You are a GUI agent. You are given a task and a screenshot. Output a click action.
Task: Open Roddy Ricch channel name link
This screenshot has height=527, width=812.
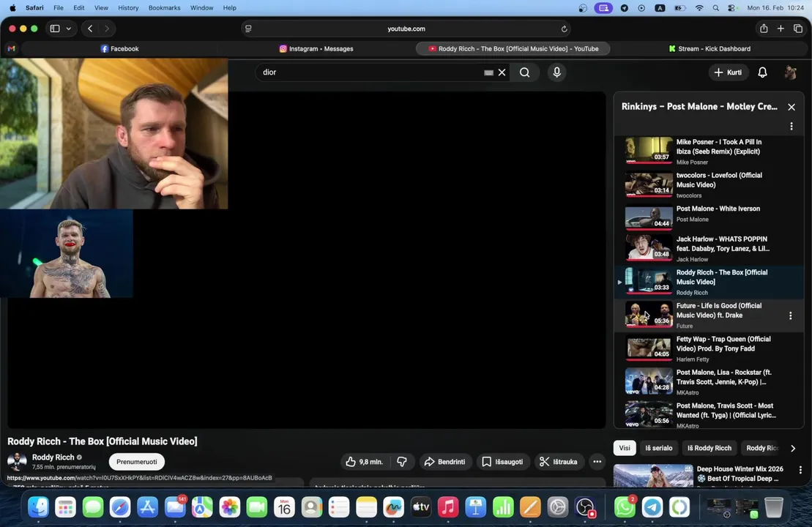point(53,457)
